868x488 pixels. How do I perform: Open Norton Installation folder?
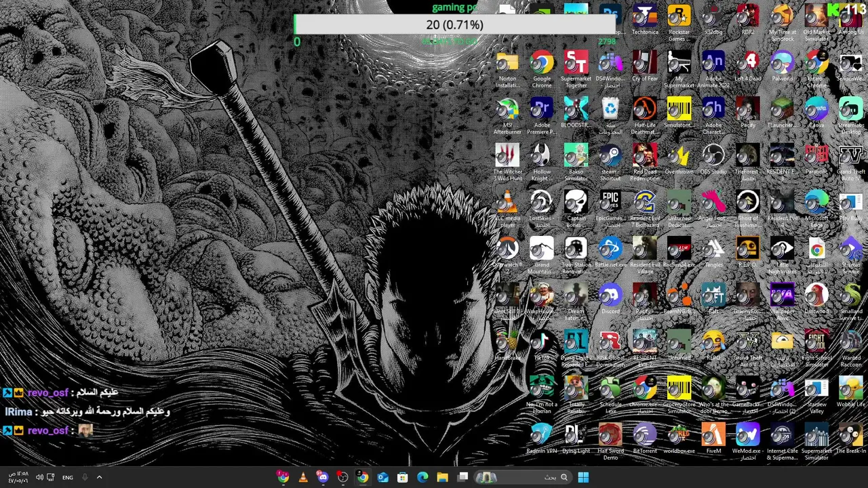point(507,69)
